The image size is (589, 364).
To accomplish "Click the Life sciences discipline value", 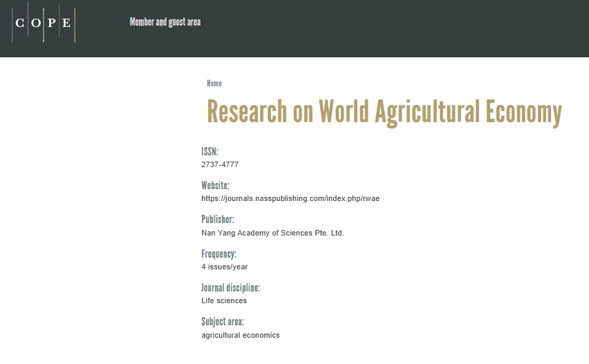I will tap(224, 300).
